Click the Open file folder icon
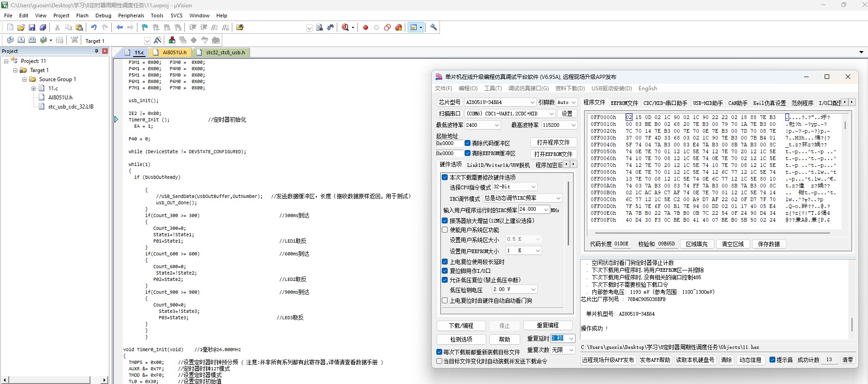Image resolution: width=868 pixels, height=384 pixels. [21, 27]
